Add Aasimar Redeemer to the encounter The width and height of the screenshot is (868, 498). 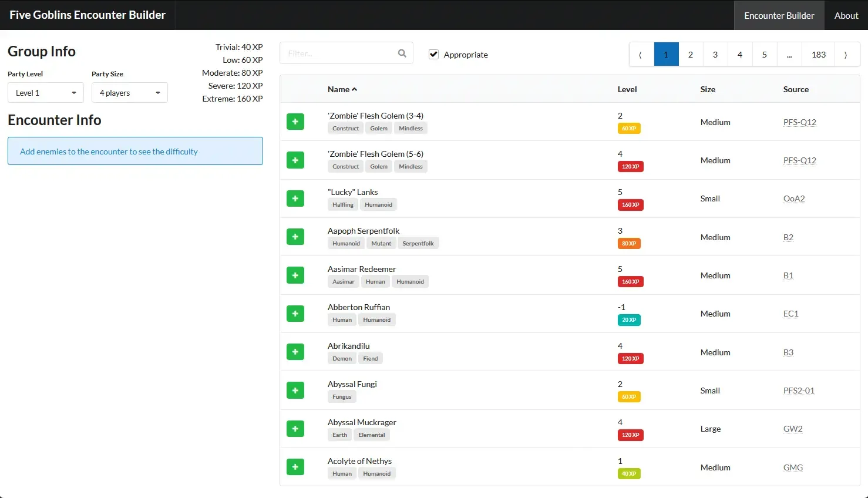[295, 275]
